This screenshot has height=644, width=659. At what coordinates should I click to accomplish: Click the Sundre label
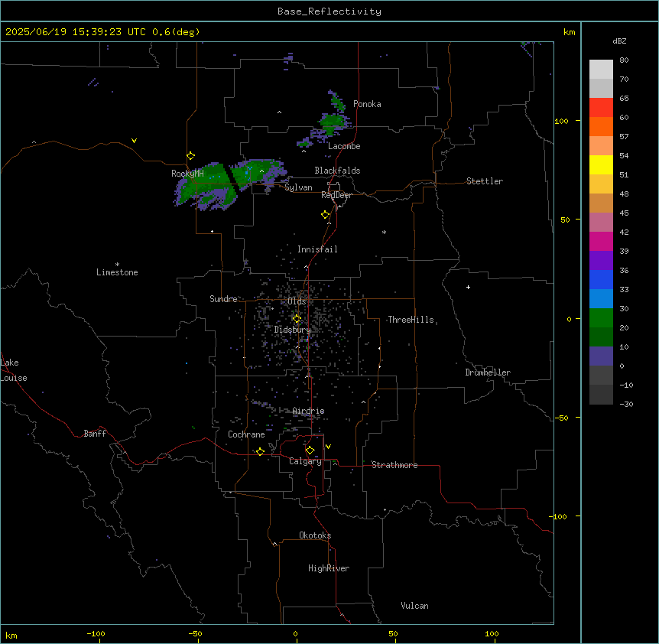[223, 299]
